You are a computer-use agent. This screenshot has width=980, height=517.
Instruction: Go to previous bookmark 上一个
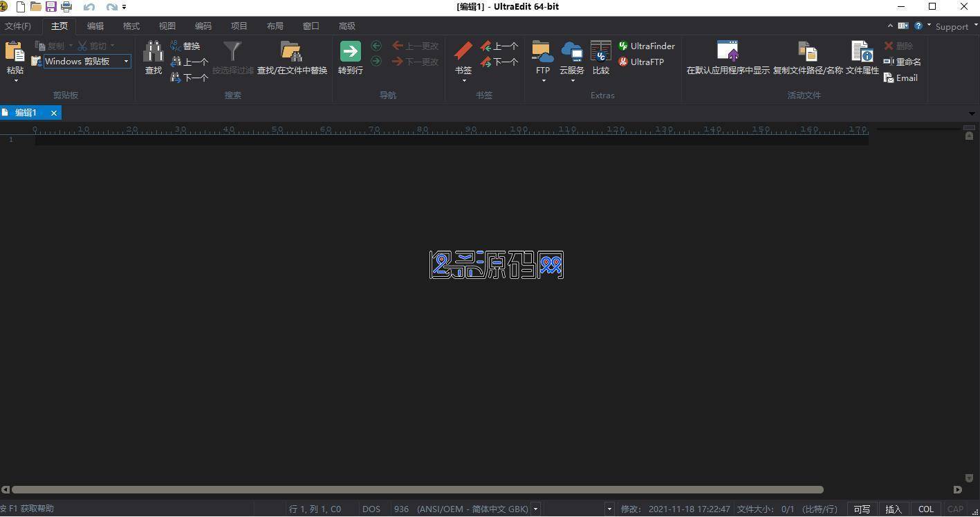pyautogui.click(x=499, y=46)
